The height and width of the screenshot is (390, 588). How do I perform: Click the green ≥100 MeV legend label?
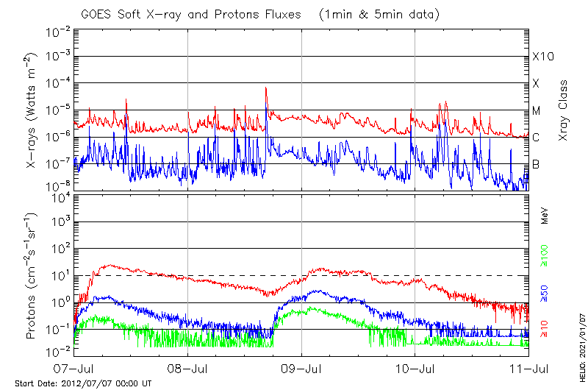pyautogui.click(x=545, y=255)
